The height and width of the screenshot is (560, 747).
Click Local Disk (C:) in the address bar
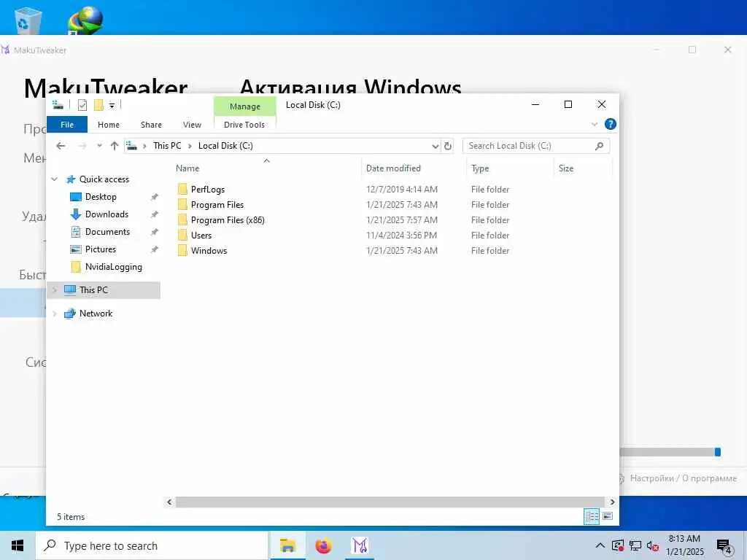tap(225, 146)
